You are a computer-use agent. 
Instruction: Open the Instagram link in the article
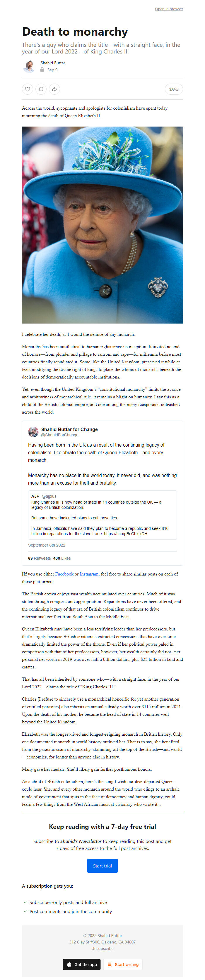coord(88,574)
